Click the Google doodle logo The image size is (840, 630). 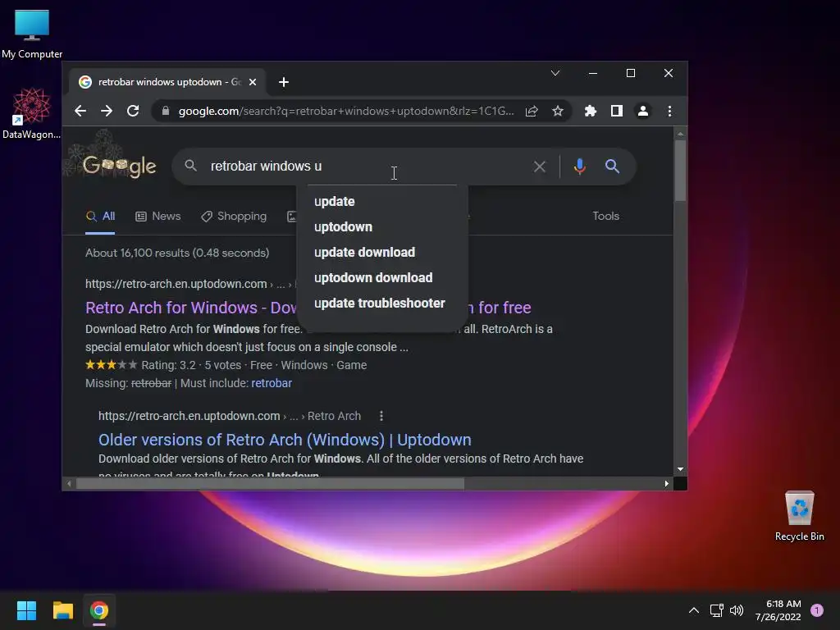[120, 166]
